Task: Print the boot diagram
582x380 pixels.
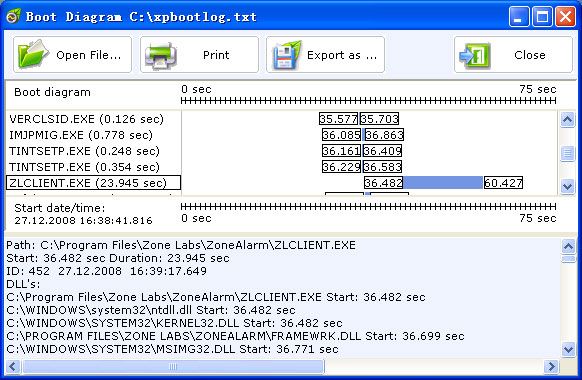Action: 199,55
